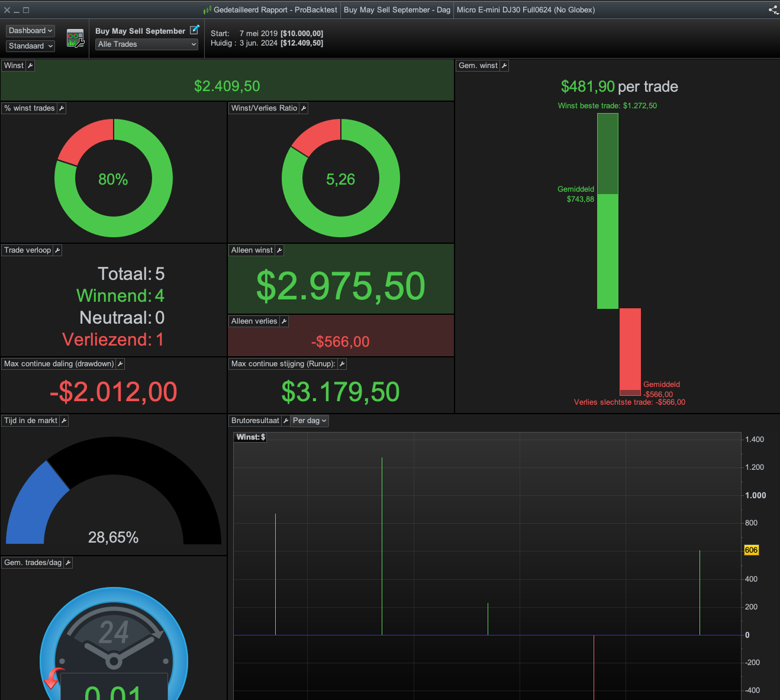780x700 pixels.
Task: Change the Per dag period dropdown
Action: point(310,421)
